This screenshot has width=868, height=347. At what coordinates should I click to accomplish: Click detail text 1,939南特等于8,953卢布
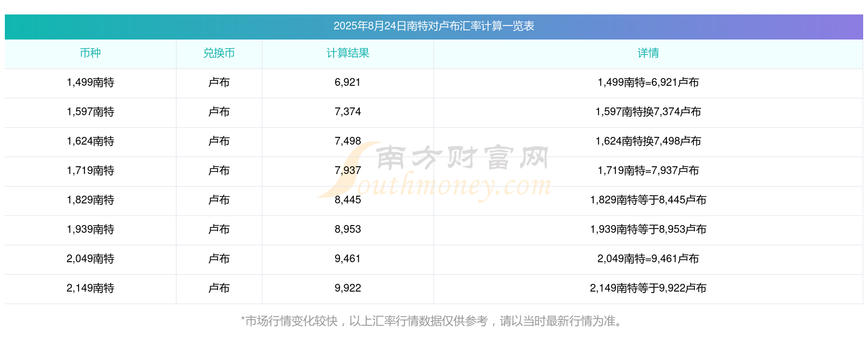click(x=648, y=229)
